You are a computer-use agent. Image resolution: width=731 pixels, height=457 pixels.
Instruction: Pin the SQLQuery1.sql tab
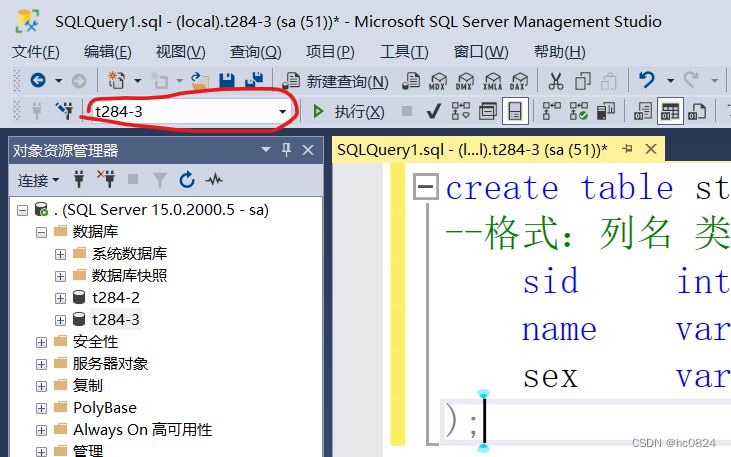[x=628, y=149]
